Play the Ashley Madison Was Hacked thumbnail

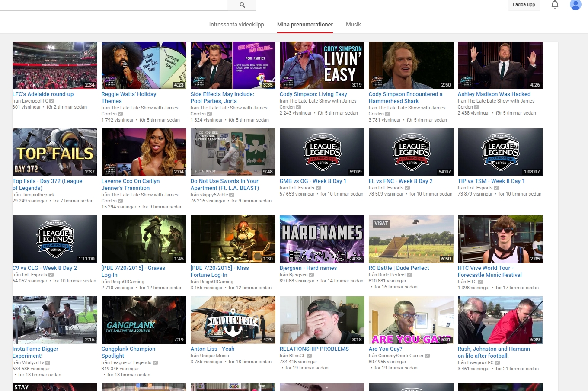[x=500, y=65]
